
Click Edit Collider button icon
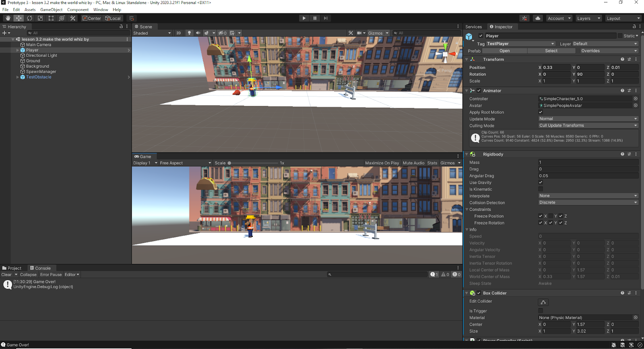(543, 302)
